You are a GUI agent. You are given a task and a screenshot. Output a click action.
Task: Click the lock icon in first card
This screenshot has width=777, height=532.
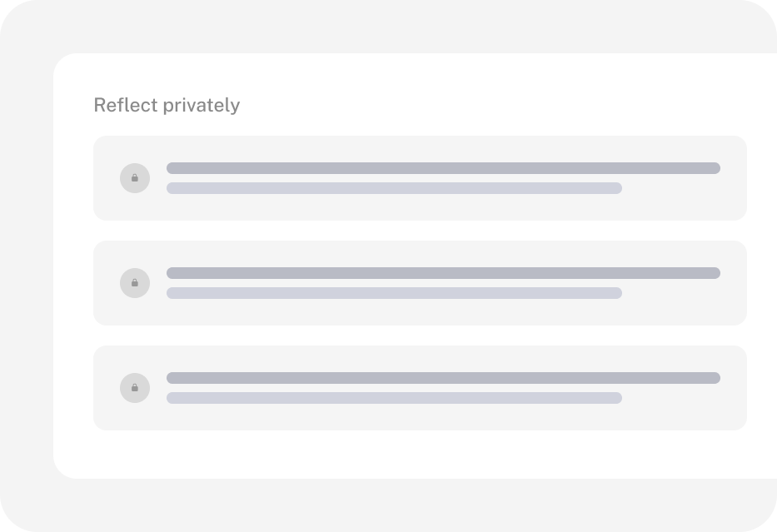tap(135, 178)
